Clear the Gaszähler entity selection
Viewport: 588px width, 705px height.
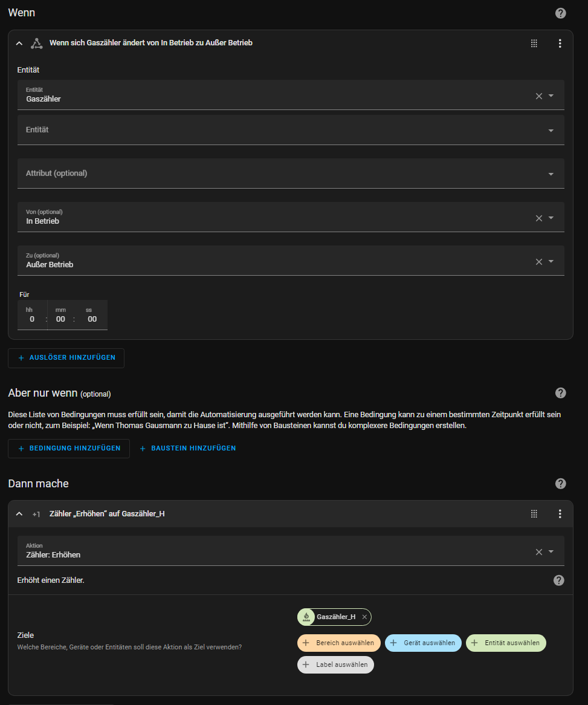538,96
